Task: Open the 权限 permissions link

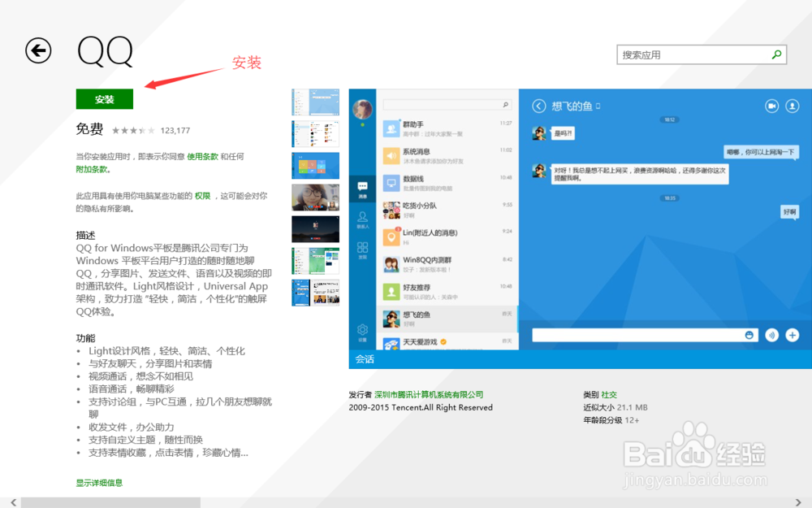Action: tap(202, 196)
